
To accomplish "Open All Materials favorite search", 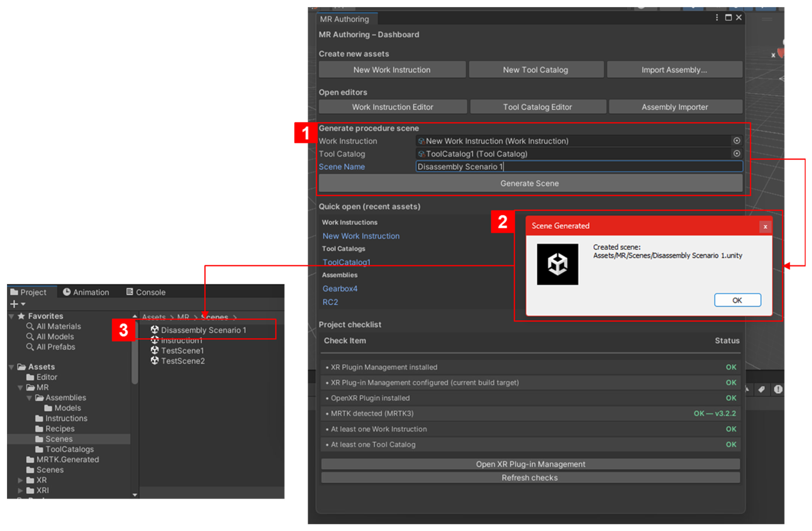I will (x=54, y=326).
